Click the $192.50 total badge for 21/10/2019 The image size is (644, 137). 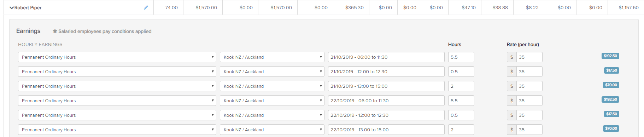pyautogui.click(x=610, y=56)
